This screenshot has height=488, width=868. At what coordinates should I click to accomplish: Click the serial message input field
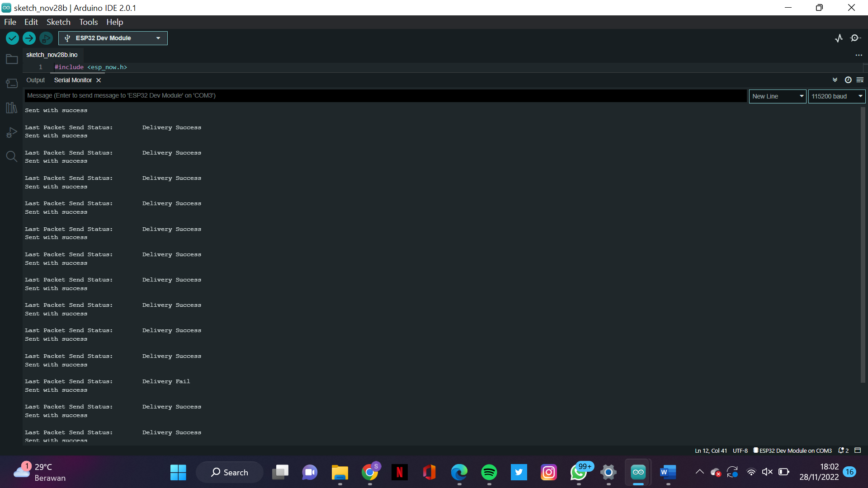[386, 96]
